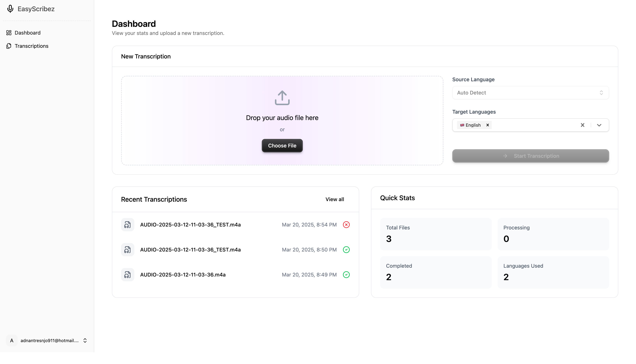Image resolution: width=636 pixels, height=364 pixels.
Task: Go to Dashboard in sidebar
Action: pos(28,33)
